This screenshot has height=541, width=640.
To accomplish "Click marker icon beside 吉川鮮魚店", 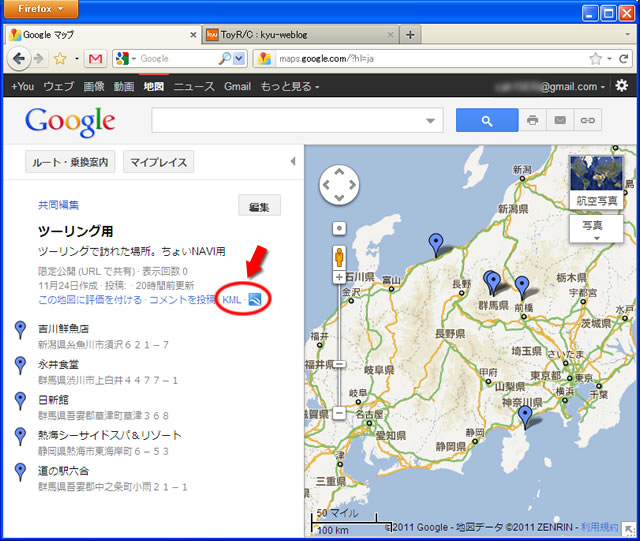I will coord(20,330).
